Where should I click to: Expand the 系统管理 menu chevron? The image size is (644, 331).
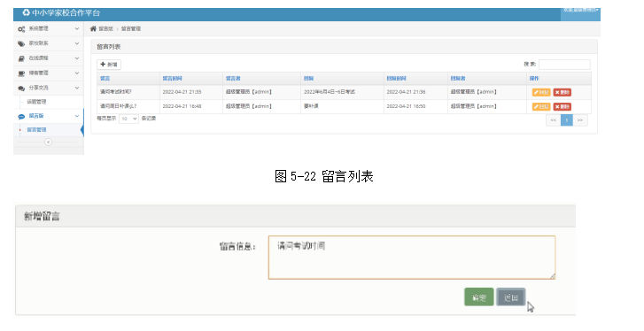77,28
